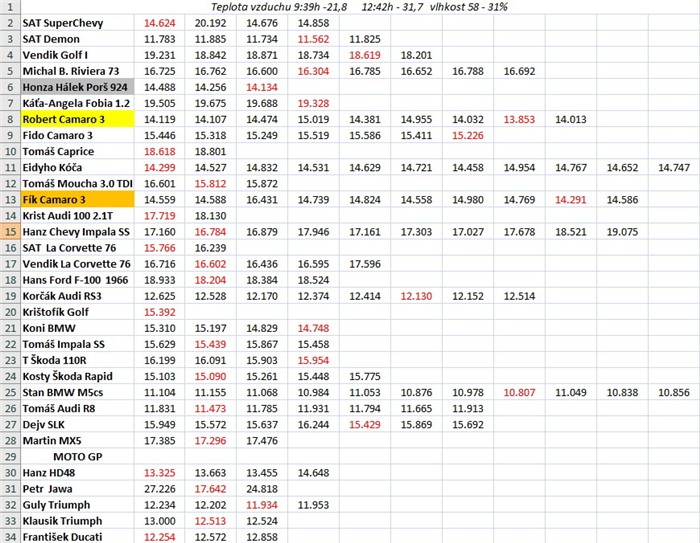This screenshot has height=543, width=700.
Task: Select row header 29
Action: point(10,457)
